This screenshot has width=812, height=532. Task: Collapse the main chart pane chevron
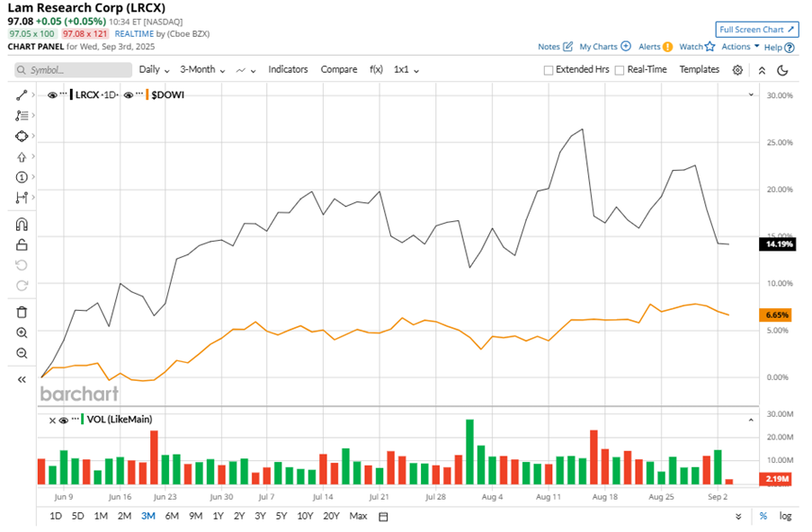[x=751, y=94]
